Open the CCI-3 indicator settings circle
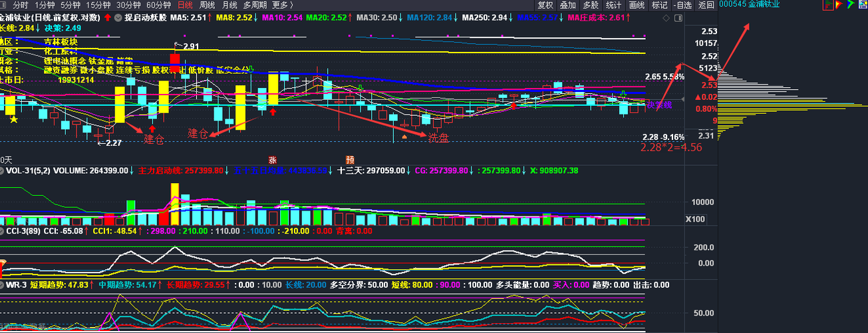868x333 pixels. click(x=3, y=231)
